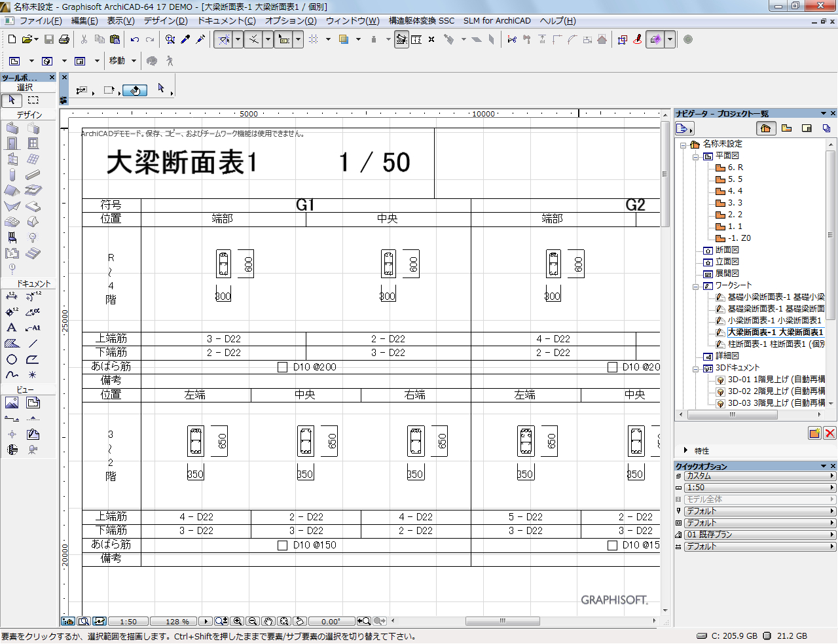This screenshot has height=644, width=838.
Task: Click the Paste clipboard icon
Action: 115,39
